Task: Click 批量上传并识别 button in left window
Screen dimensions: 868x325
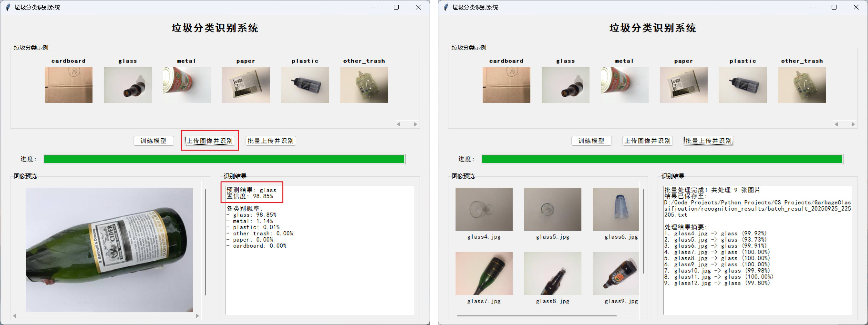Action: pos(271,141)
